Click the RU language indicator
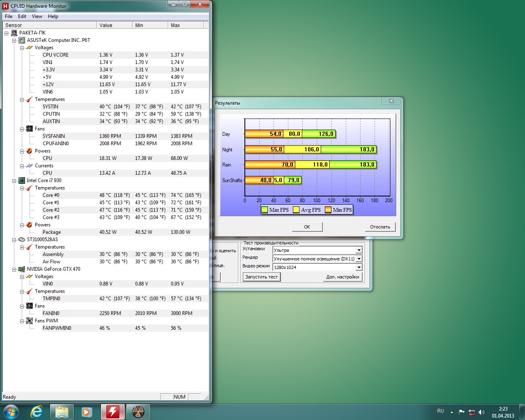This screenshot has width=525, height=420. click(441, 411)
